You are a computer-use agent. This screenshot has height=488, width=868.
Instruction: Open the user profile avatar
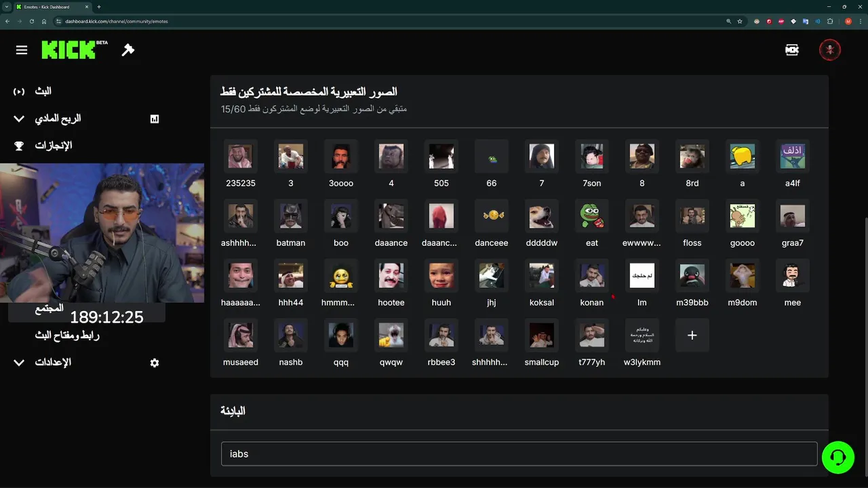[830, 50]
